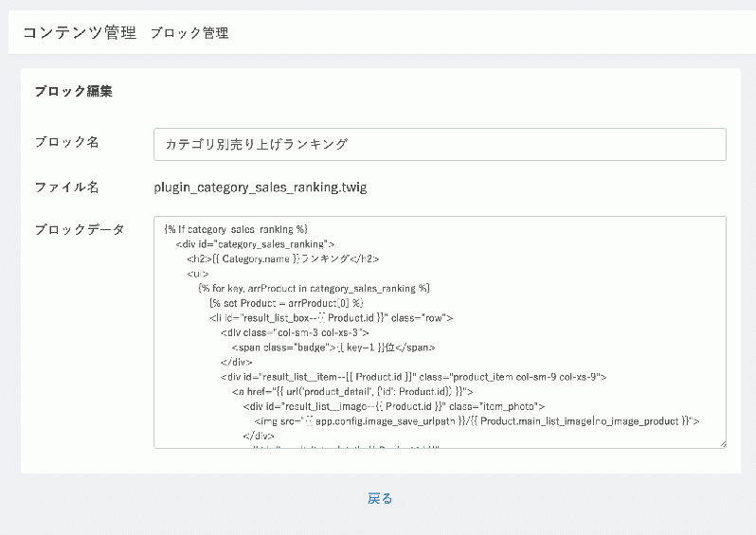Select the plugin_category_sales_ranking.twig file name text
Screen dimensions: 756x535
point(261,187)
